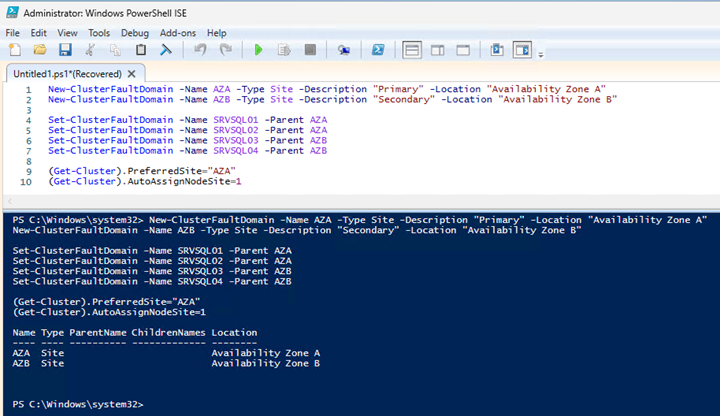Screen dimensions: 720x416
Task: Click SRVSQL01 in script line 4
Action: (236, 120)
